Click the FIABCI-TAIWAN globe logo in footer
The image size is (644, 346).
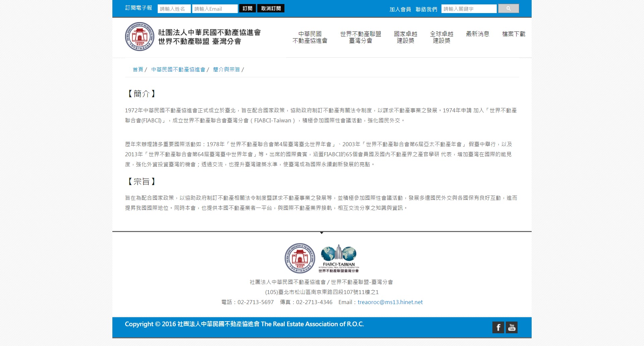click(x=338, y=258)
